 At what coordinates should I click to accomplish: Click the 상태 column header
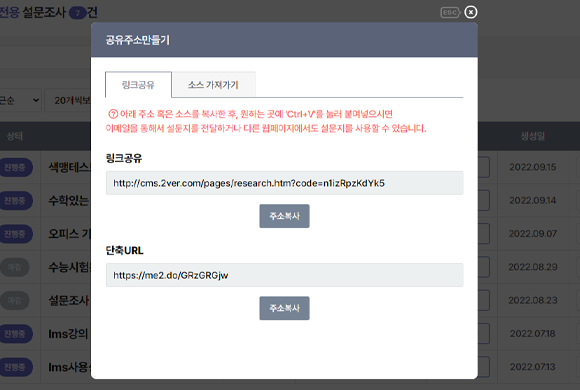(15, 136)
